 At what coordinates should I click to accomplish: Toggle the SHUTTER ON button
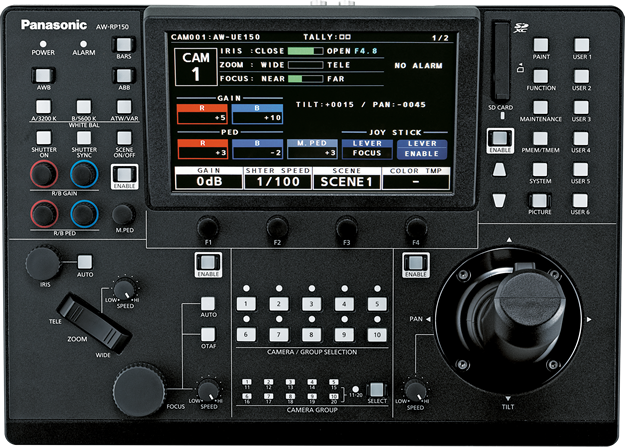click(x=43, y=138)
